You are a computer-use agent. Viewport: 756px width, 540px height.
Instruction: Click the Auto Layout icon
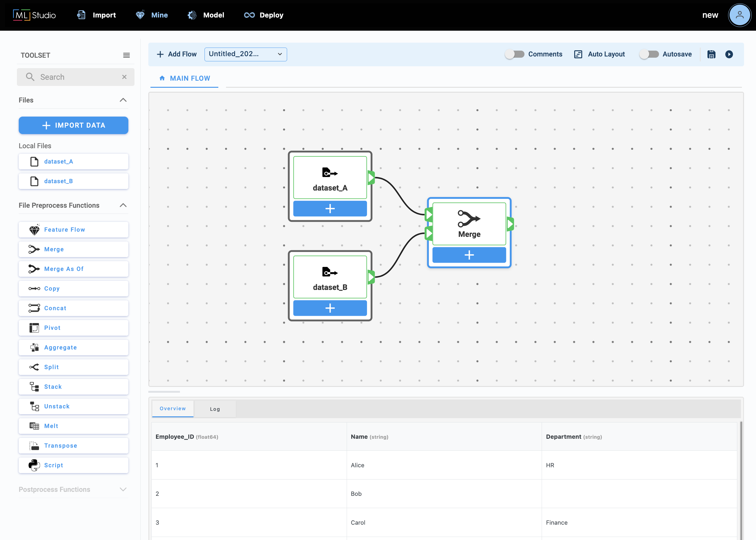point(578,54)
